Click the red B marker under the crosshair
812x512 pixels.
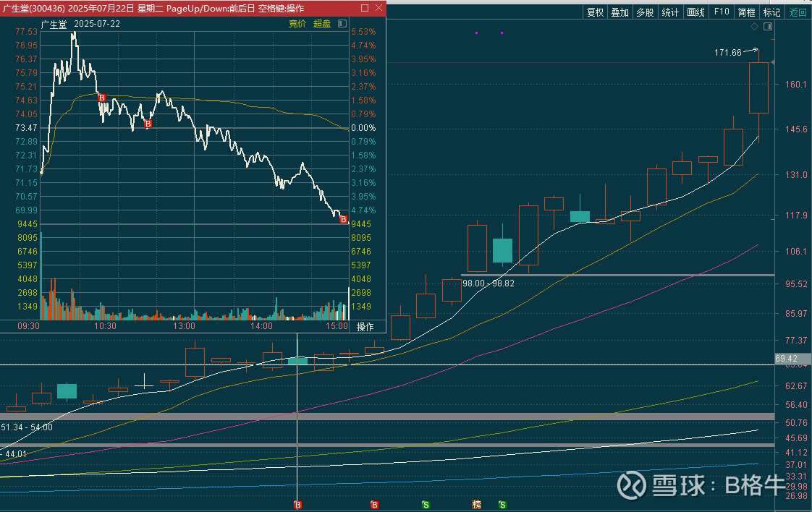(x=297, y=504)
